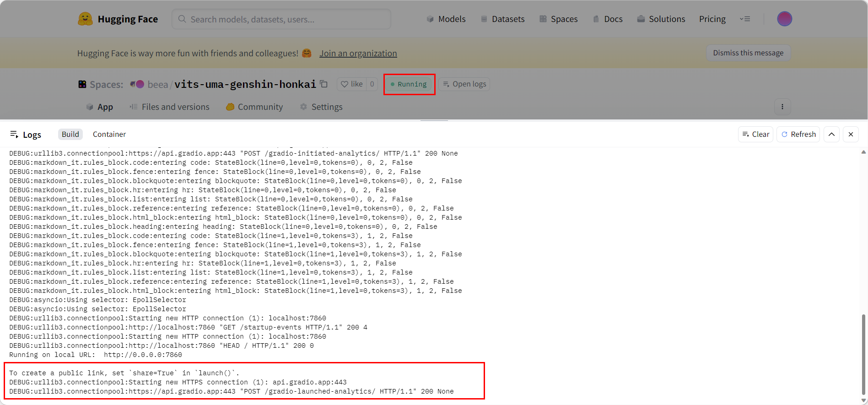Switch to the Build logs tab
The width and height of the screenshot is (868, 405).
(70, 134)
